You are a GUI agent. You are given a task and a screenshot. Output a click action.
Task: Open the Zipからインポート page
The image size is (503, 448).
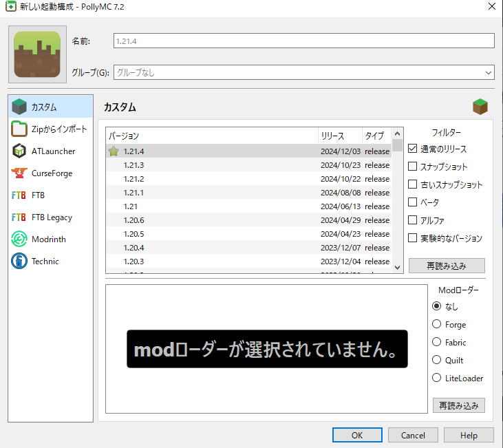(51, 129)
